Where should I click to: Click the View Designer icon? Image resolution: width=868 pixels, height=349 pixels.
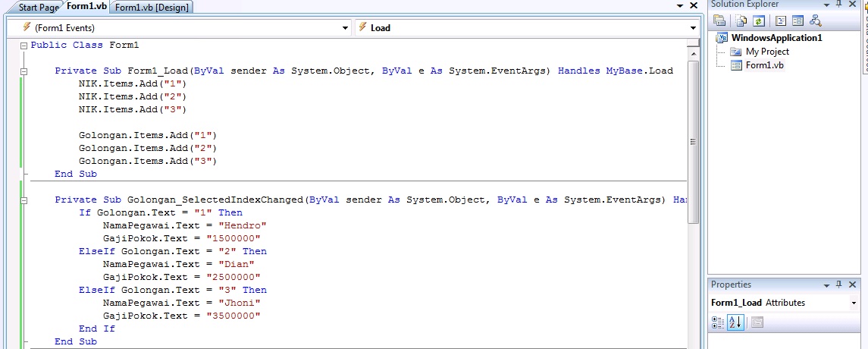(x=797, y=21)
